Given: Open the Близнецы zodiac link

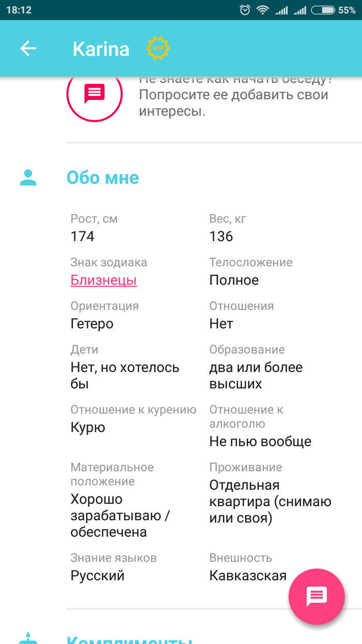Looking at the screenshot, I should pos(103,280).
